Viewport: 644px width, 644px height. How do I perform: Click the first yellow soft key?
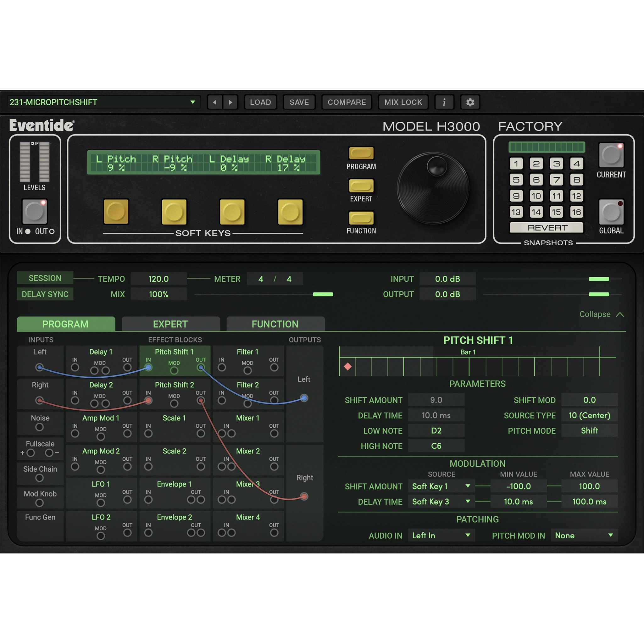pyautogui.click(x=116, y=212)
